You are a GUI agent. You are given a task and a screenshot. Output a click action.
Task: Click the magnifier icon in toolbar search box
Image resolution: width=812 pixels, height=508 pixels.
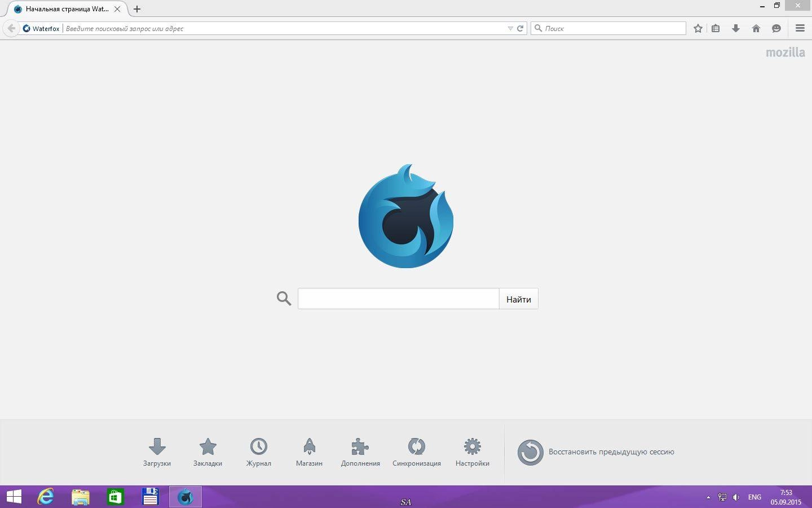[x=538, y=28]
